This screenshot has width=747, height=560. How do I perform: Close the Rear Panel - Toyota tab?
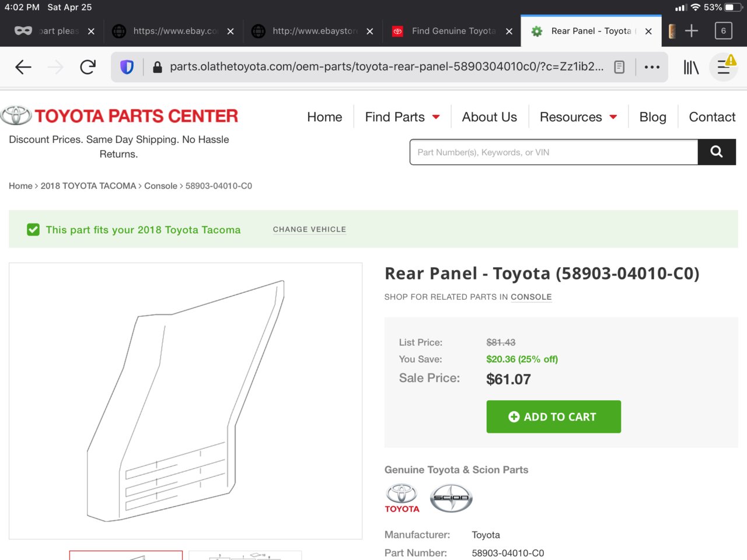648,32
